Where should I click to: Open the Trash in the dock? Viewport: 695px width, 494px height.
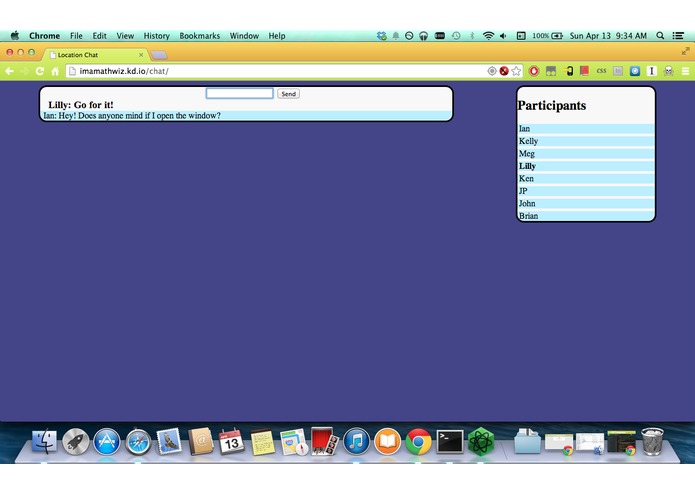pyautogui.click(x=652, y=441)
